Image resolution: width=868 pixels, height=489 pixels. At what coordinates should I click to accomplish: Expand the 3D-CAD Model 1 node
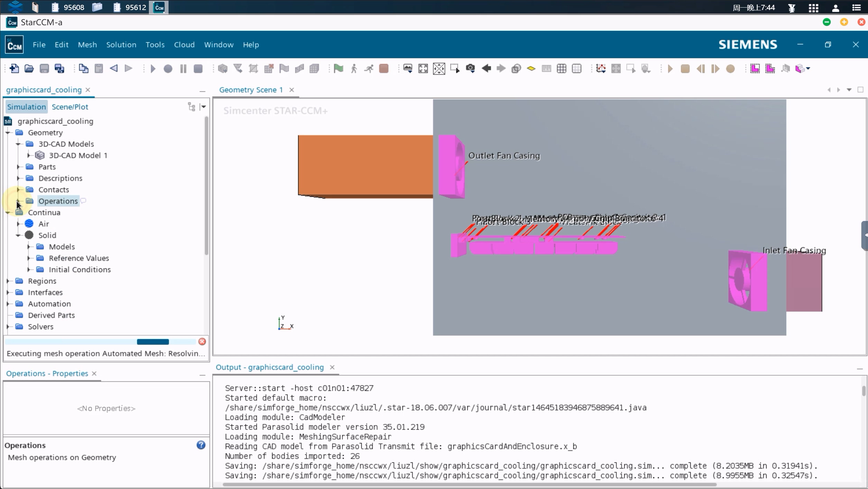click(x=29, y=155)
